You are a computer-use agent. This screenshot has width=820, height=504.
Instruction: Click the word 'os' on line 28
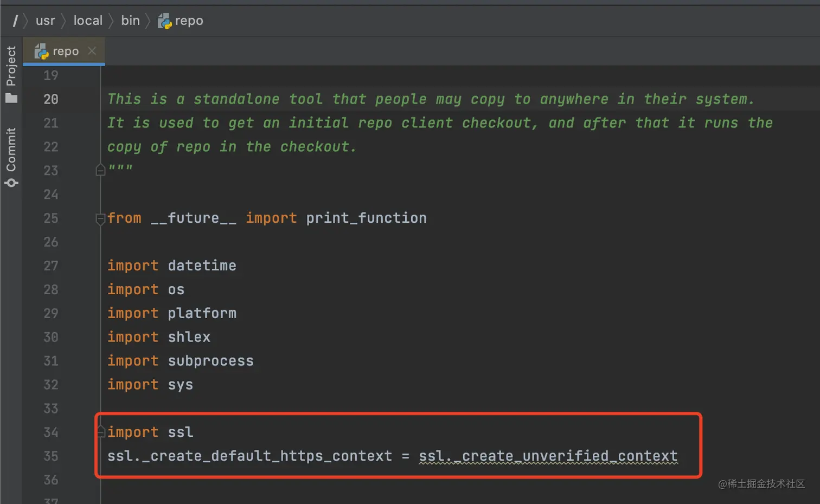coord(176,289)
